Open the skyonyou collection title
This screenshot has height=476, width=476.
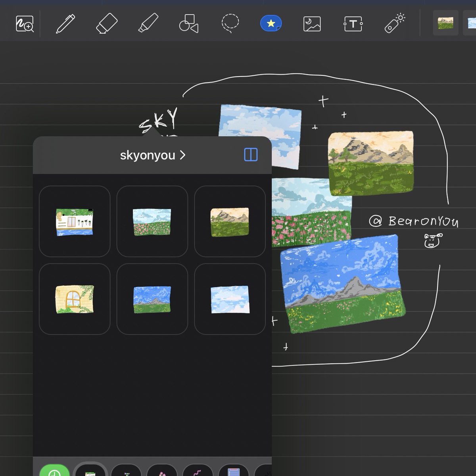[x=152, y=155]
